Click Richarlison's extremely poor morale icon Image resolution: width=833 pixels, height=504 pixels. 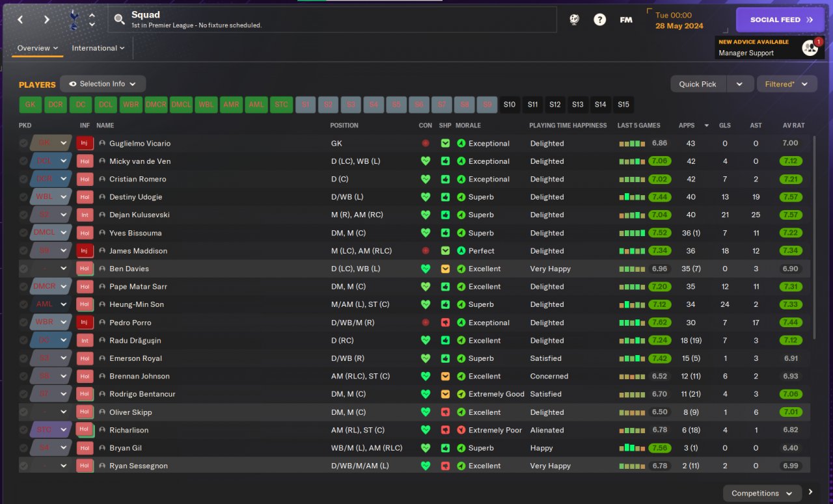tap(461, 430)
